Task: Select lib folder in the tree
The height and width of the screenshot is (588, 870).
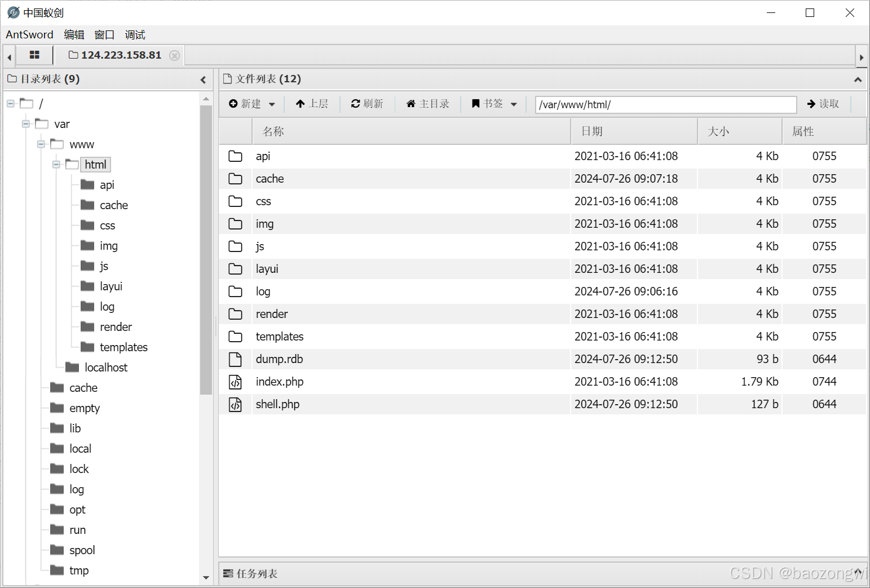Action: (x=75, y=428)
